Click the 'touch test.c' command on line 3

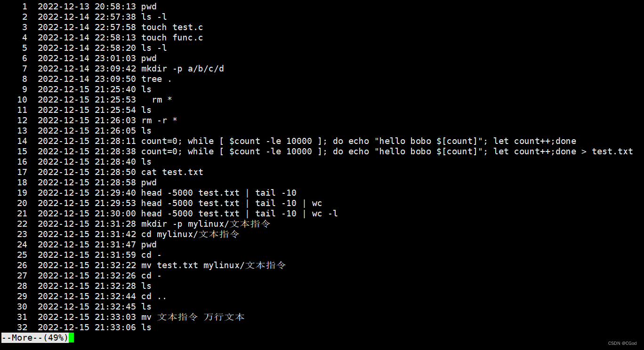[172, 27]
